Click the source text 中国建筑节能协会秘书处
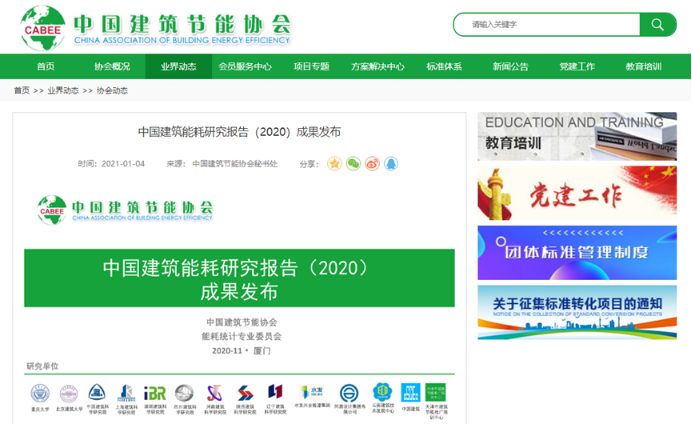 click(x=235, y=164)
